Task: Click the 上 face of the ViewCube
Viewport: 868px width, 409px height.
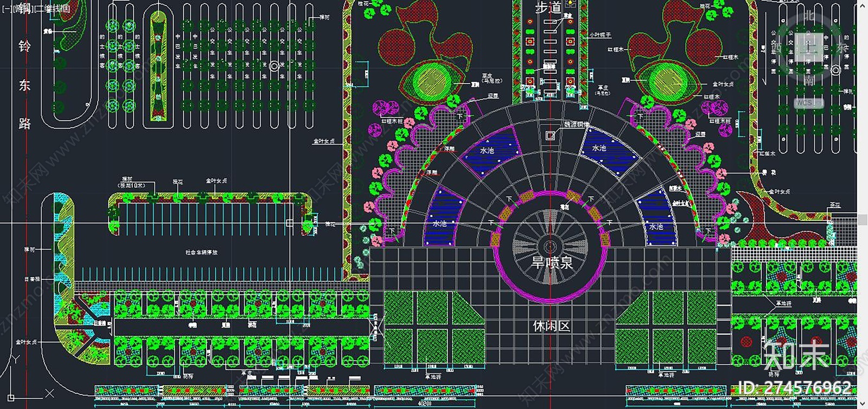Action: pyautogui.click(x=809, y=48)
